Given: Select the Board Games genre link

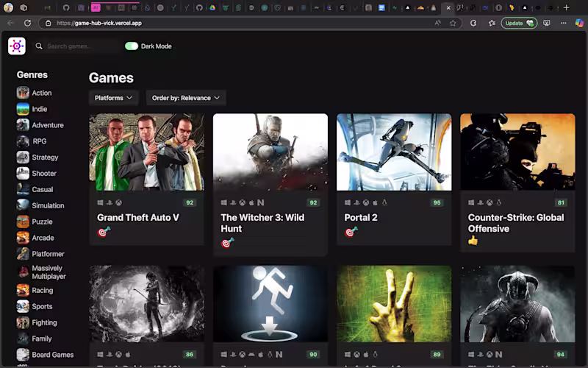Looking at the screenshot, I should click(52, 355).
